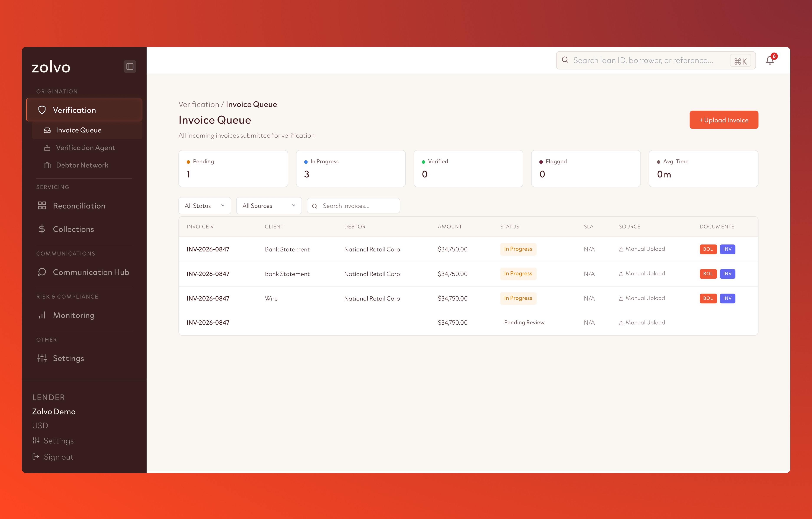Click the Verification breadcrumb link
Screen dimensions: 812x519
click(199, 105)
